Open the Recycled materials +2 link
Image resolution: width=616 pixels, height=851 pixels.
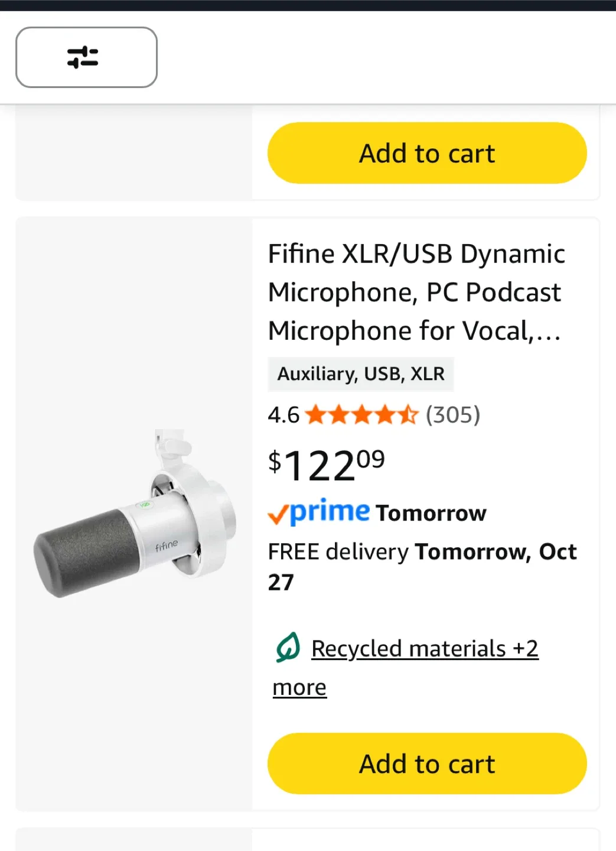click(x=425, y=648)
